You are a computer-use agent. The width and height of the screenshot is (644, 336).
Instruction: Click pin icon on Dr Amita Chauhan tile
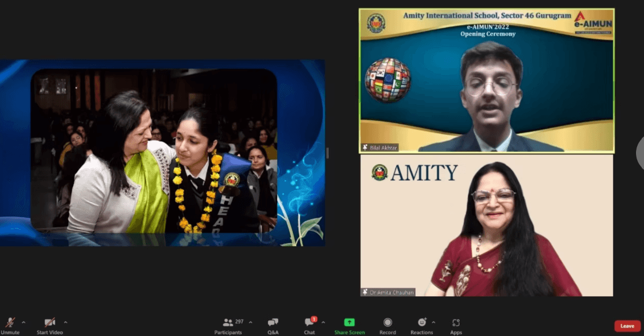click(x=365, y=292)
